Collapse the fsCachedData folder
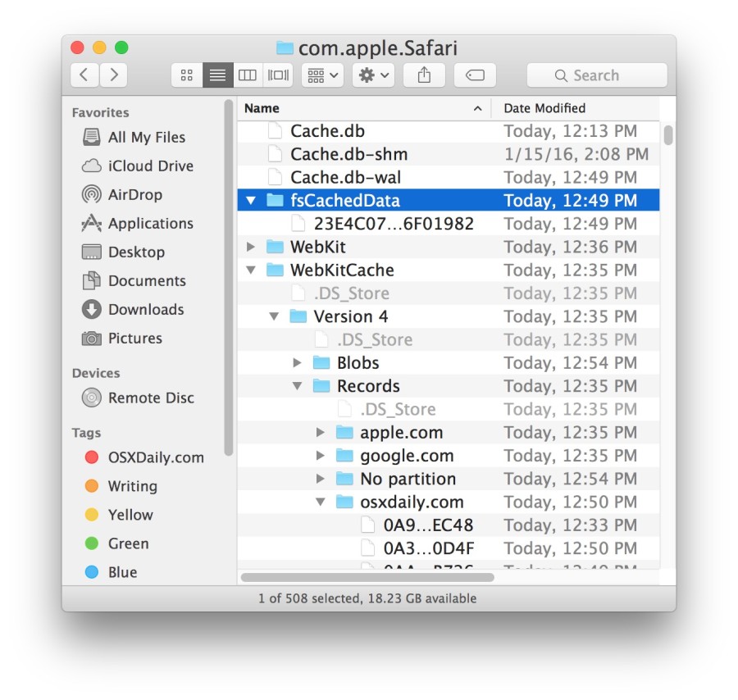 coord(251,200)
